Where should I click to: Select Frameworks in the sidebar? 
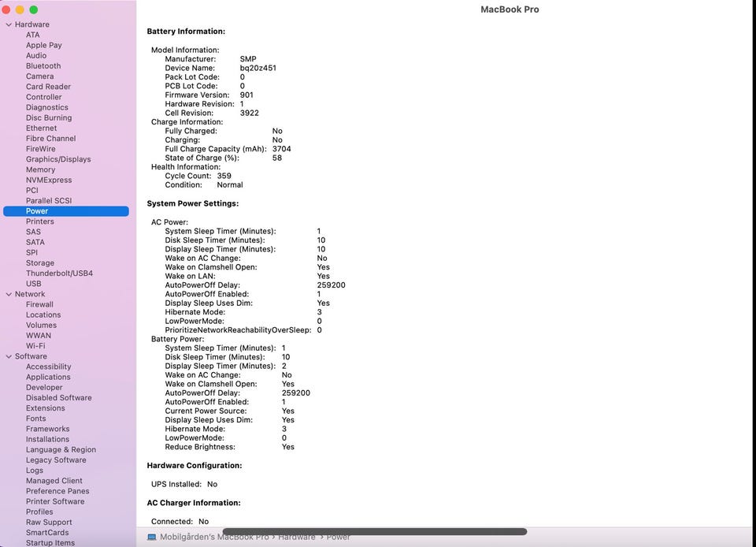click(x=48, y=429)
